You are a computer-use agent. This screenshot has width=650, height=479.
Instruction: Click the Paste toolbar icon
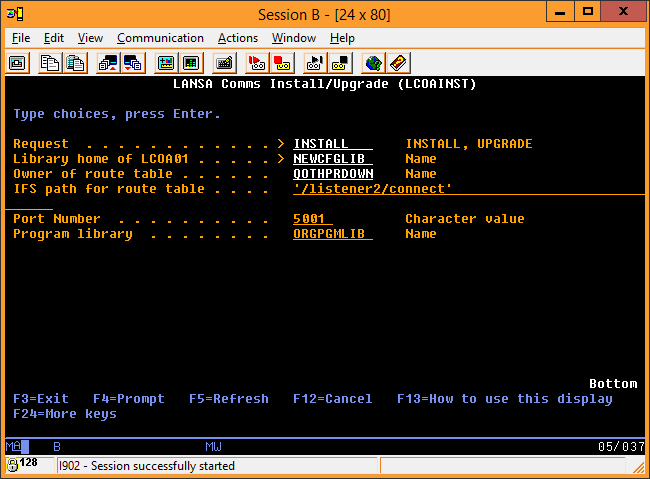click(75, 63)
